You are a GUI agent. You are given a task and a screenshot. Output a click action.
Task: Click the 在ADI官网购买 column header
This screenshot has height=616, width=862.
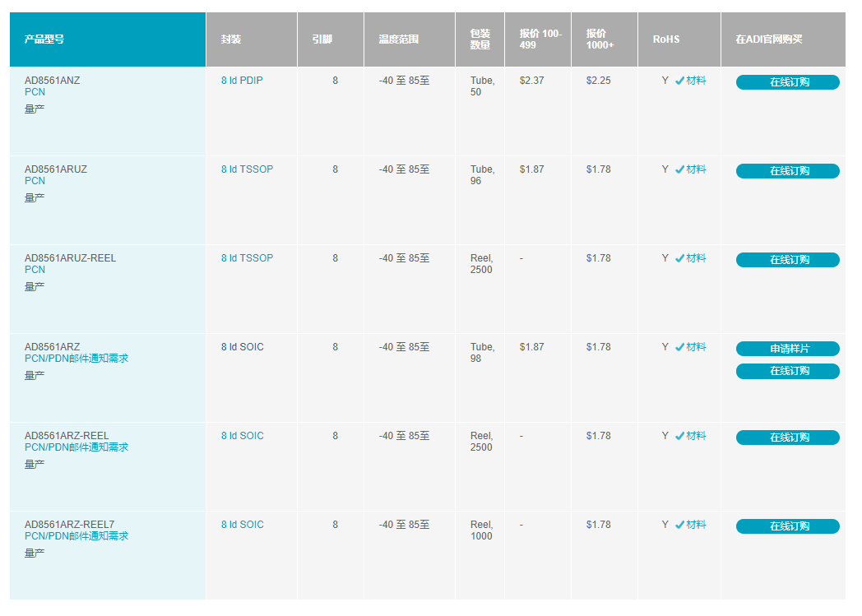point(783,39)
